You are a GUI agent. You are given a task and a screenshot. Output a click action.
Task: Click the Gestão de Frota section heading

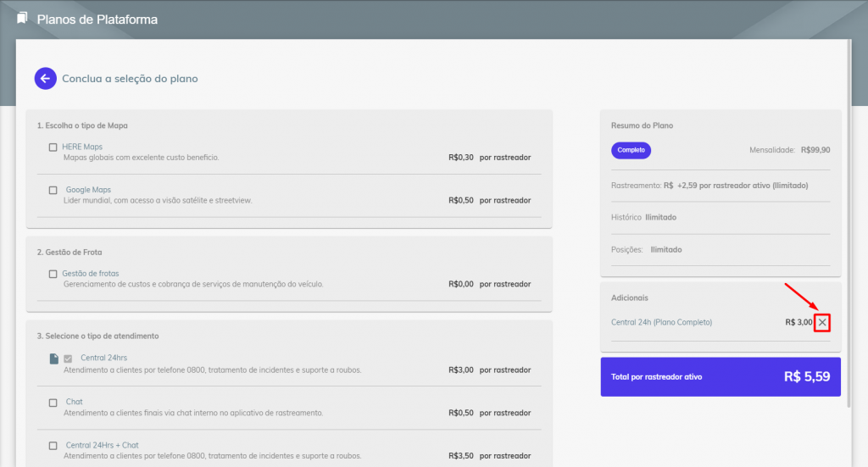point(70,253)
